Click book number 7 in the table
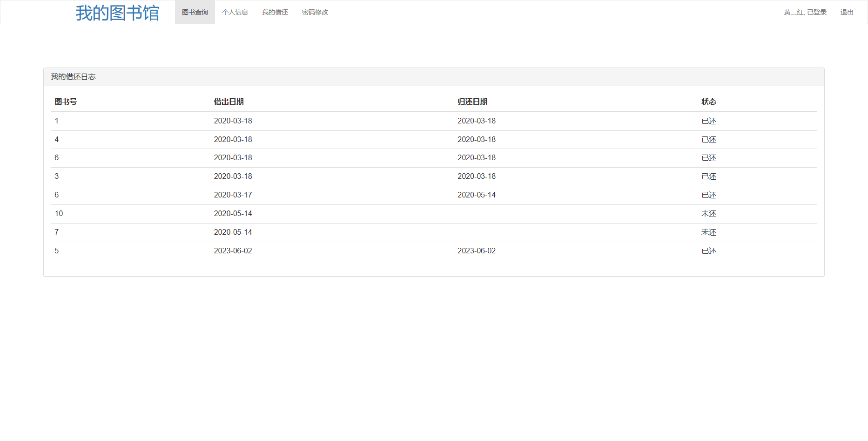The height and width of the screenshot is (441, 868). [x=57, y=232]
